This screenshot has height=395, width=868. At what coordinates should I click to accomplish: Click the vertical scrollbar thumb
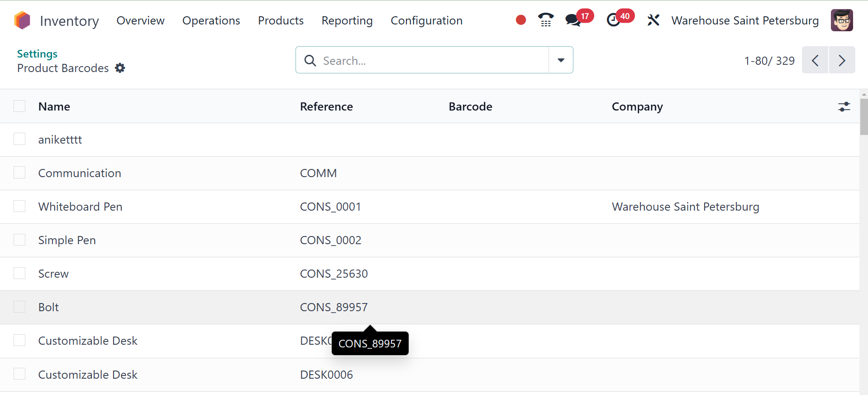tap(864, 117)
